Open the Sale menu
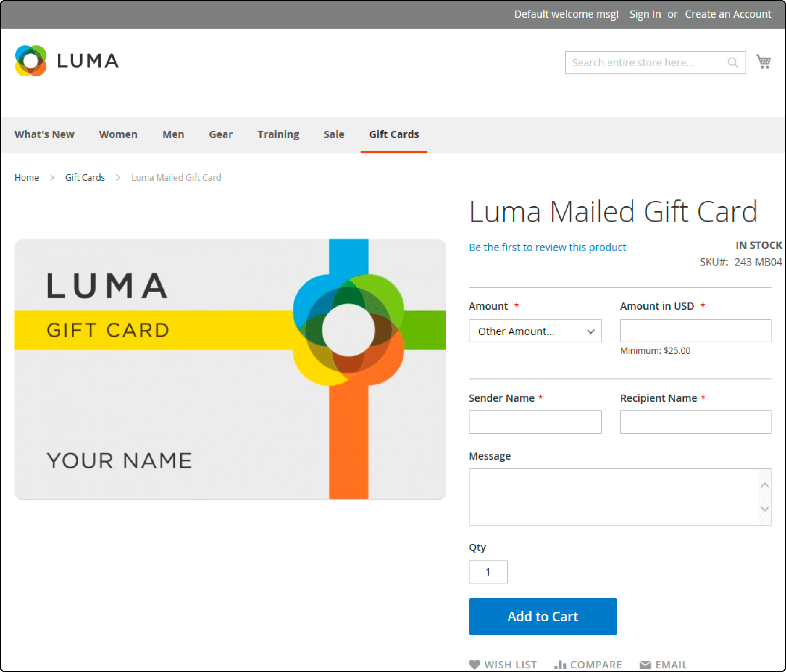The width and height of the screenshot is (786, 672). [334, 134]
